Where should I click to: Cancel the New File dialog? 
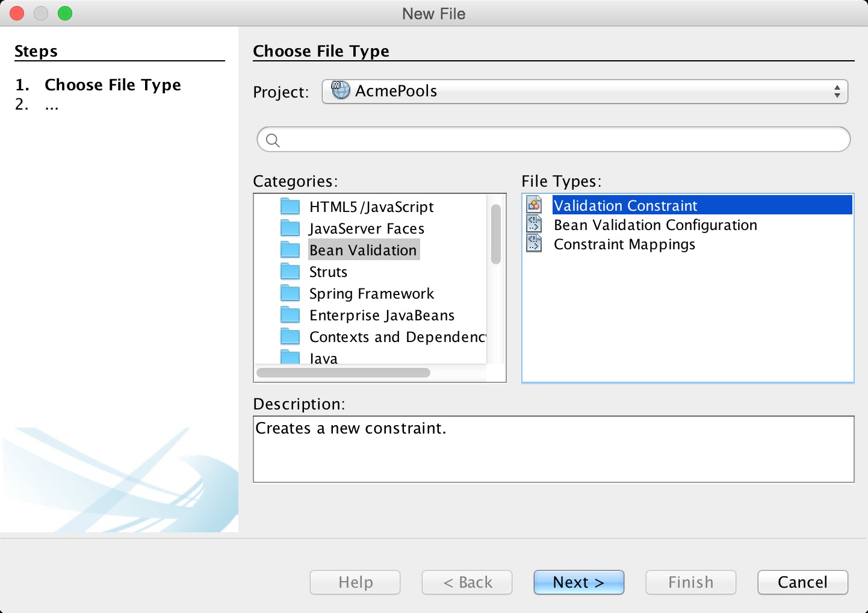click(x=802, y=582)
